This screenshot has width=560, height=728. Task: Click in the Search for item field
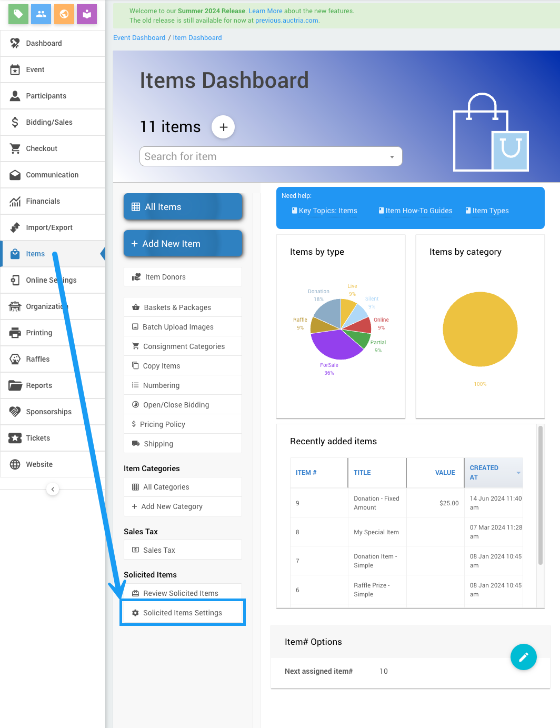263,157
